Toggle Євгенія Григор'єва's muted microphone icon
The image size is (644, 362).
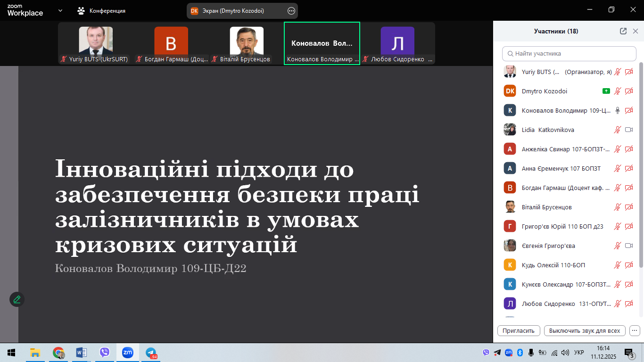point(617,246)
